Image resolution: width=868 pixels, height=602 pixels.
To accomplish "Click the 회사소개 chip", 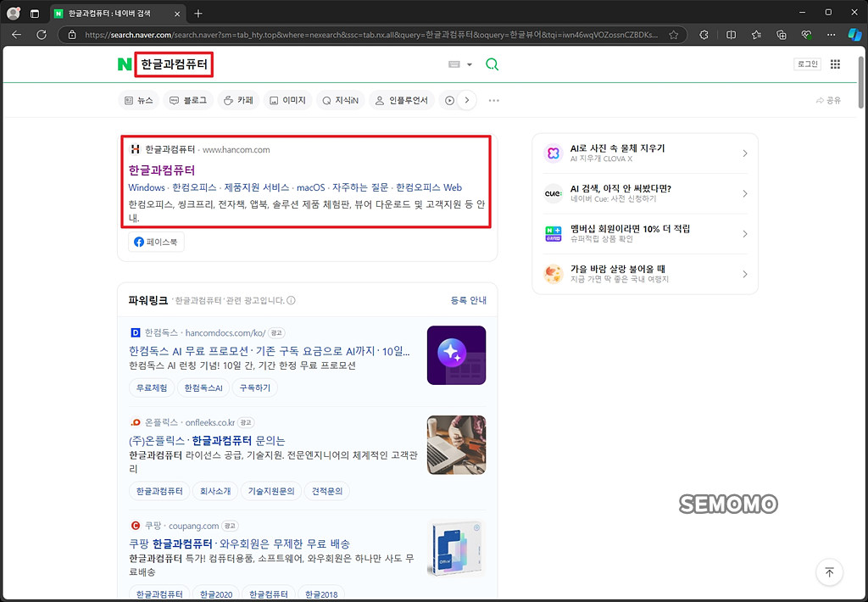I will pyautogui.click(x=215, y=491).
